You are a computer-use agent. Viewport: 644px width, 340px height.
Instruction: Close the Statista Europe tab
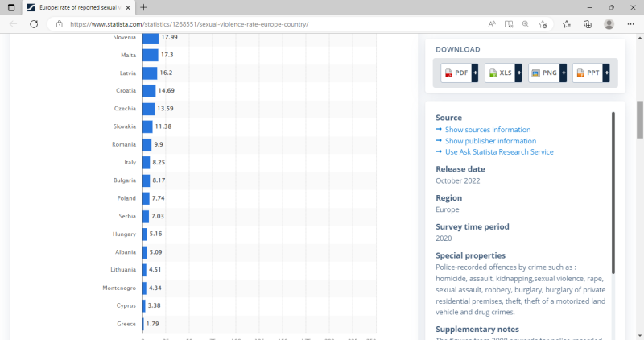click(x=128, y=7)
